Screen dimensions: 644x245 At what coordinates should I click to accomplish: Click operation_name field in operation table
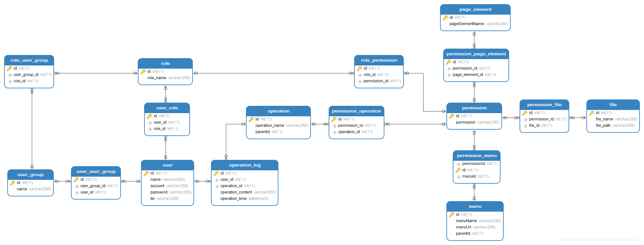[x=282, y=126]
